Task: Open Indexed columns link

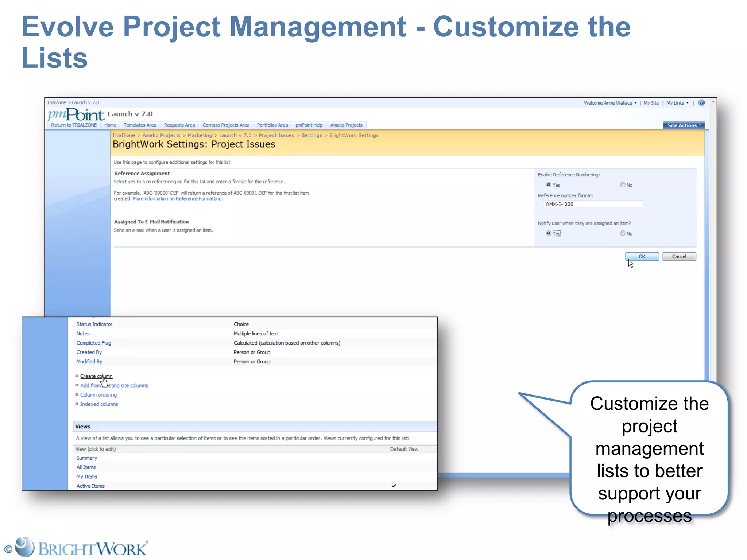Action: [99, 404]
